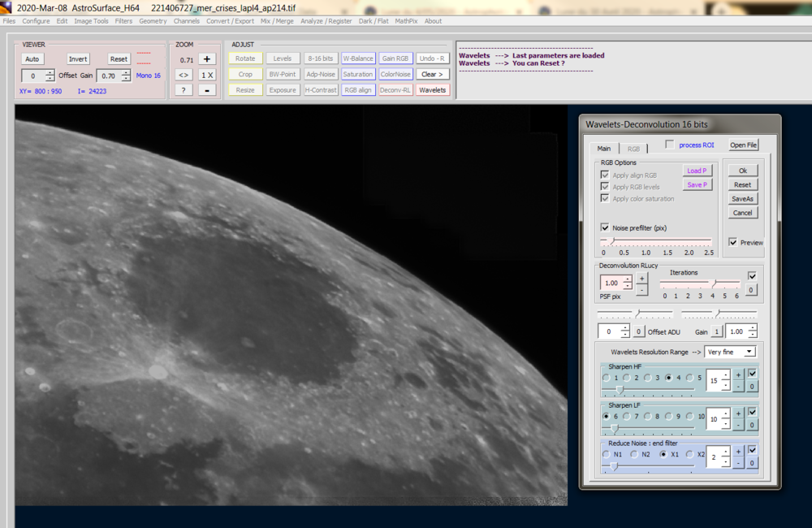The height and width of the screenshot is (528, 812).
Task: Click the zoom in plus button
Action: pyautogui.click(x=206, y=59)
